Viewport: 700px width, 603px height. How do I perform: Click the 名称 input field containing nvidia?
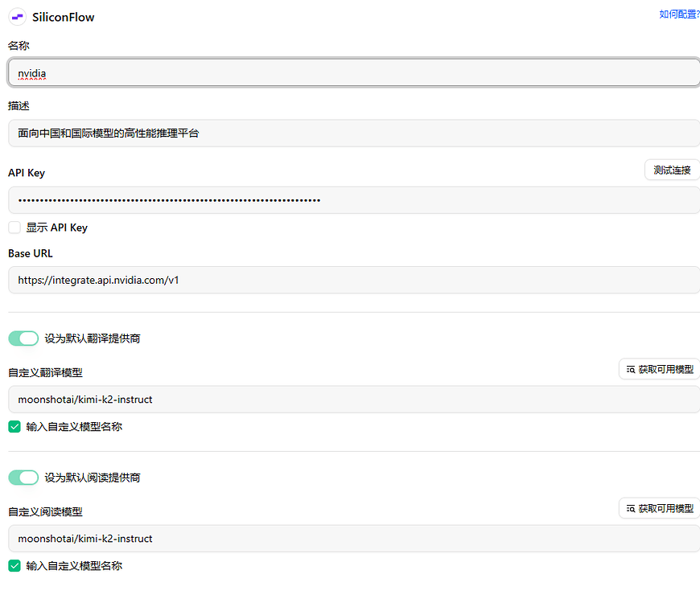354,72
